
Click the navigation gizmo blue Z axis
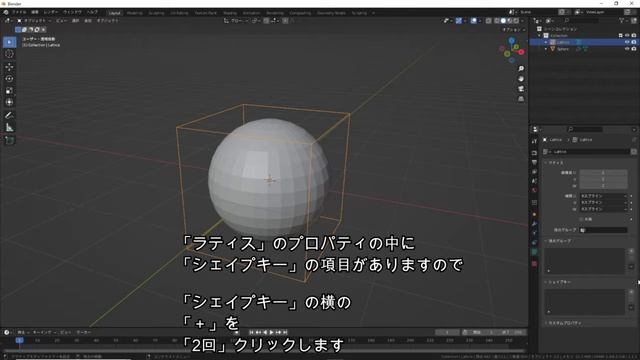point(511,40)
